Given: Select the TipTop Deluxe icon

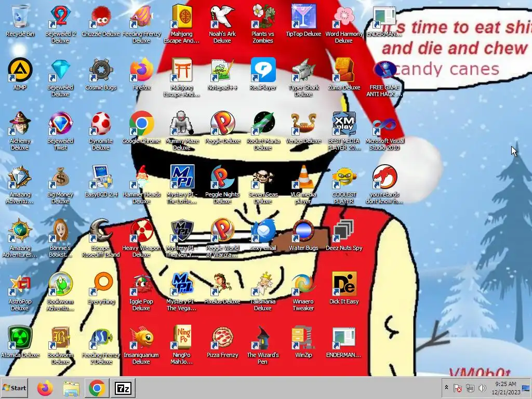Looking at the screenshot, I should click(x=303, y=21).
